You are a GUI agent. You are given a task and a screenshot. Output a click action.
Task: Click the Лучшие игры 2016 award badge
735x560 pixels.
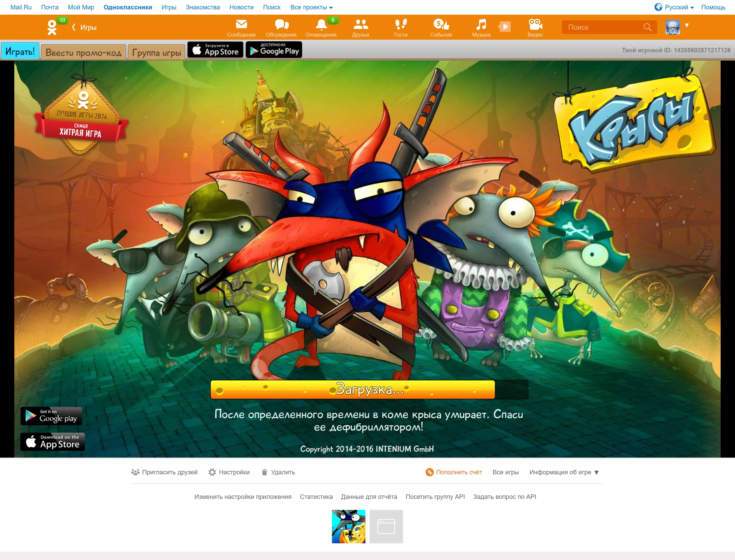pos(81,117)
